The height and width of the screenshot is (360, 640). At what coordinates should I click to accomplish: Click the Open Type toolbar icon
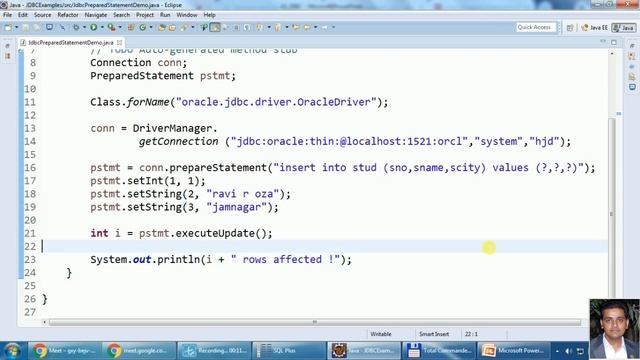pos(161,27)
